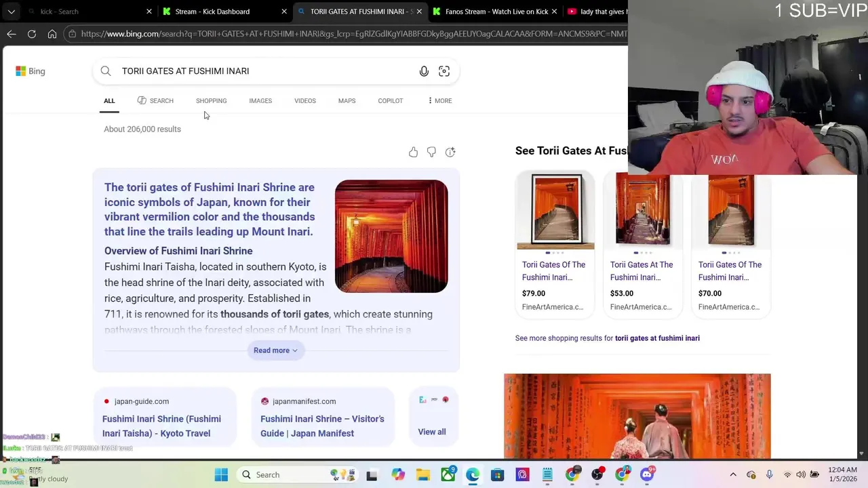Click the 'Overview of Fushimi Inari Shrine' heading
Screen dimensions: 868x488
(x=178, y=251)
